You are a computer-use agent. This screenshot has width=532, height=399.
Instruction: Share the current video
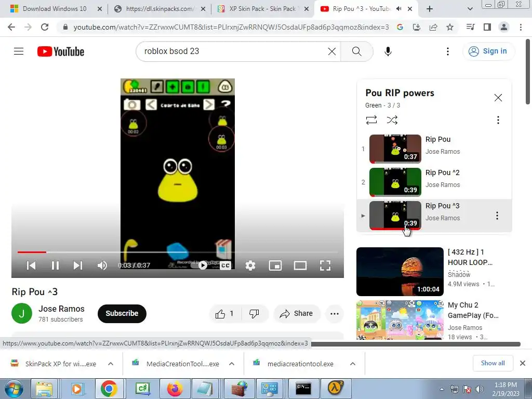coord(297,313)
